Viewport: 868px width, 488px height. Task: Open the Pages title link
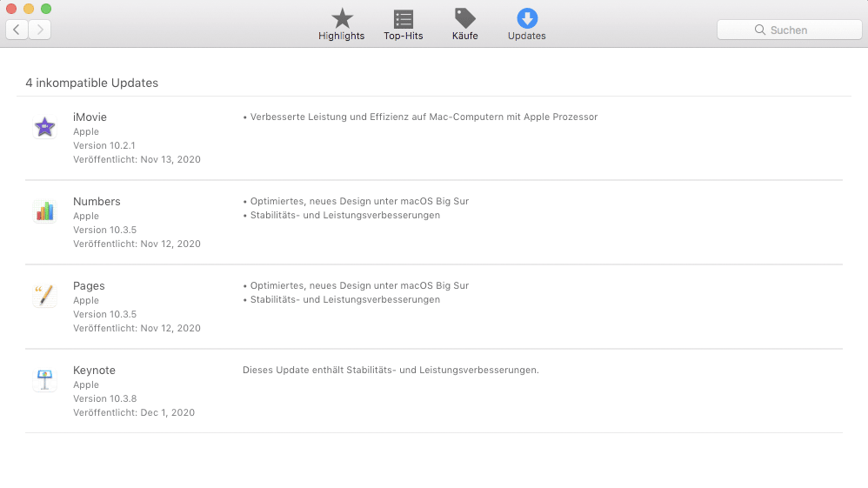click(89, 286)
